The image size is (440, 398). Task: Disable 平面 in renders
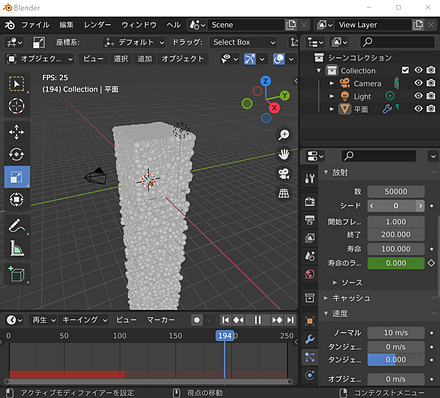tap(431, 109)
